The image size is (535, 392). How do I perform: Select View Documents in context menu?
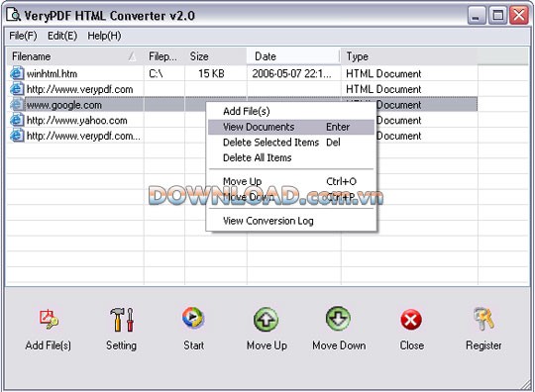[291, 127]
